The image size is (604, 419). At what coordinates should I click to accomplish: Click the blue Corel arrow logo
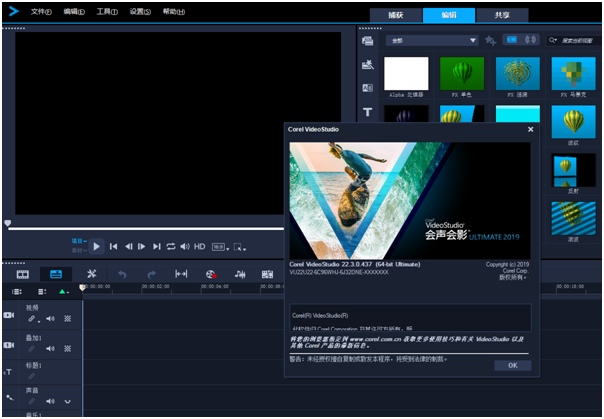click(14, 12)
